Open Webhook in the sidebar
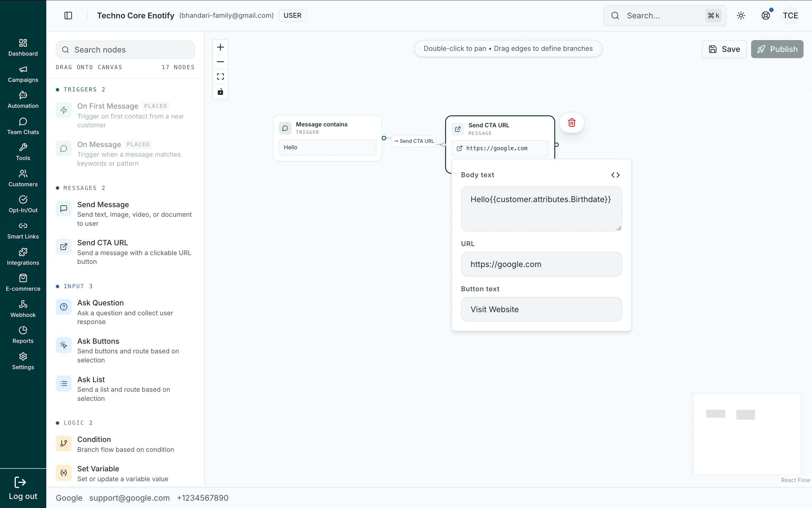This screenshot has width=812, height=508. pyautogui.click(x=23, y=309)
